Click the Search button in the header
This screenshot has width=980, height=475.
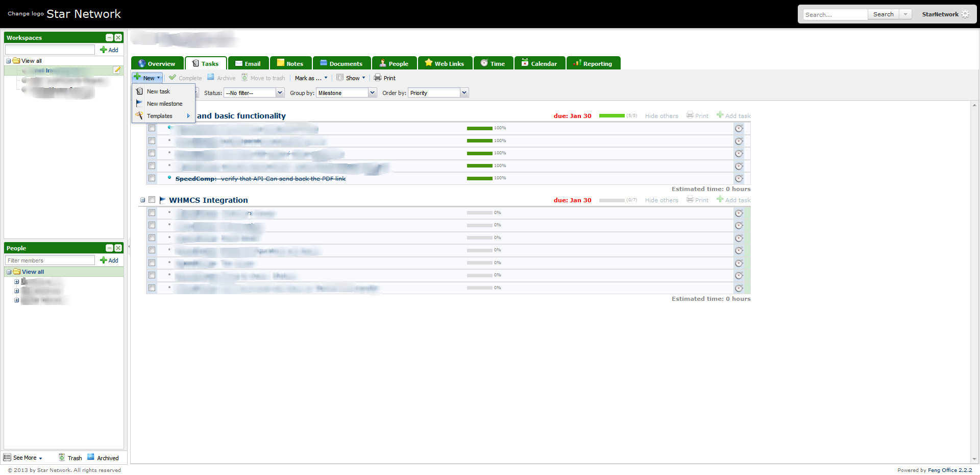tap(883, 14)
